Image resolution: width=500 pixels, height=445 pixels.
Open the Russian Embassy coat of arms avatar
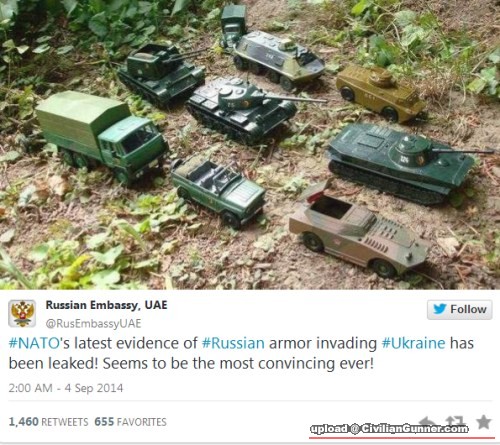coord(22,313)
